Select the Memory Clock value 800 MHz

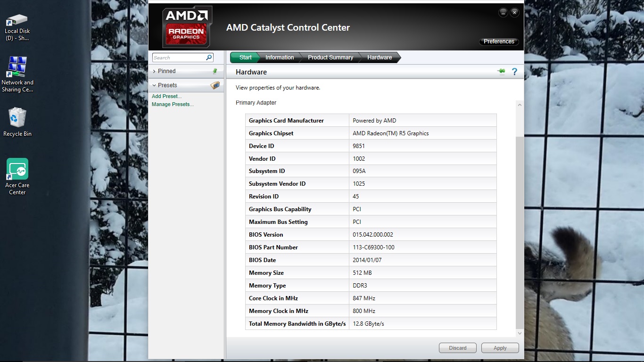coord(363,311)
